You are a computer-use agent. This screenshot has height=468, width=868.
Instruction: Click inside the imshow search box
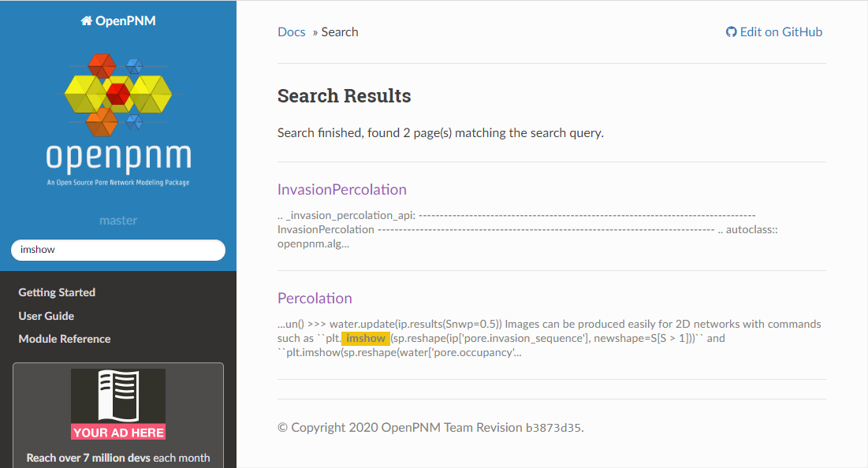tap(117, 249)
